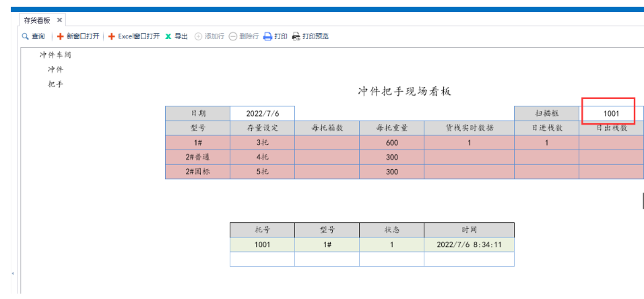644x299 pixels.
Task: Close the 存货看板 tab
Action: pos(59,20)
